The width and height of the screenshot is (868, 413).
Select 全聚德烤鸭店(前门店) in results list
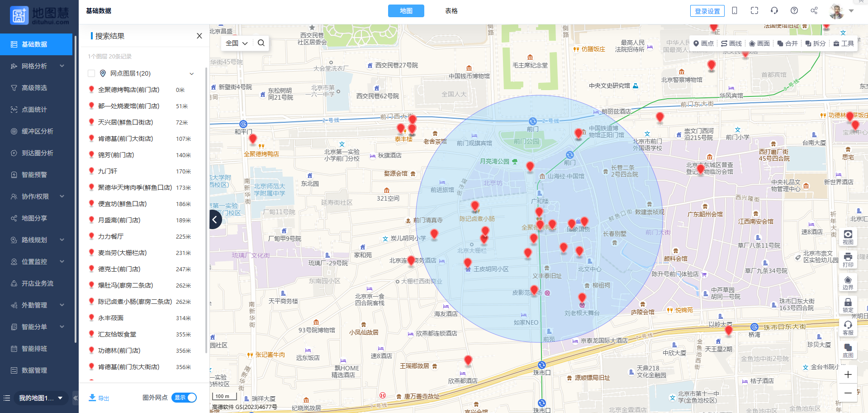point(128,90)
